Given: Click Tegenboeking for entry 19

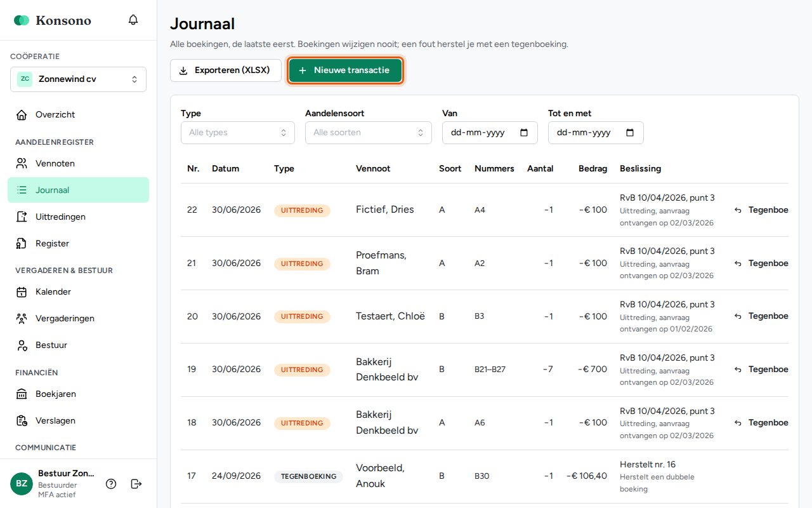Looking at the screenshot, I should [761, 369].
